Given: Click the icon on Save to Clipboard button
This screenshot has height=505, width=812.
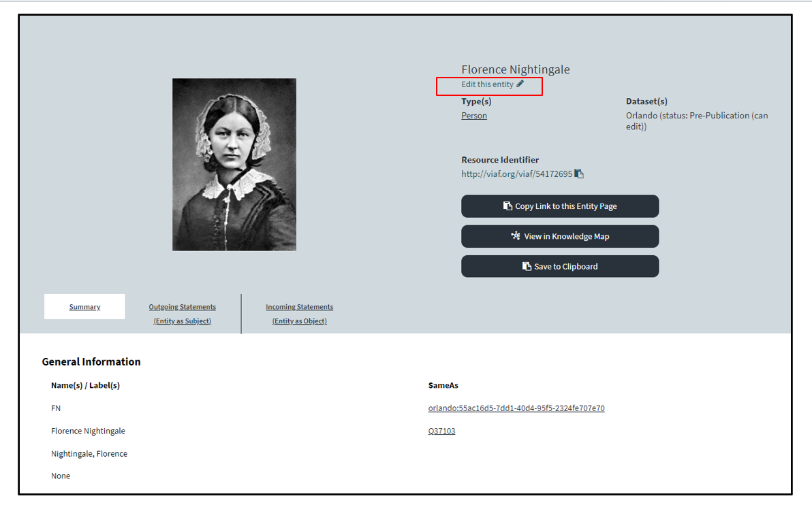Looking at the screenshot, I should (x=527, y=266).
